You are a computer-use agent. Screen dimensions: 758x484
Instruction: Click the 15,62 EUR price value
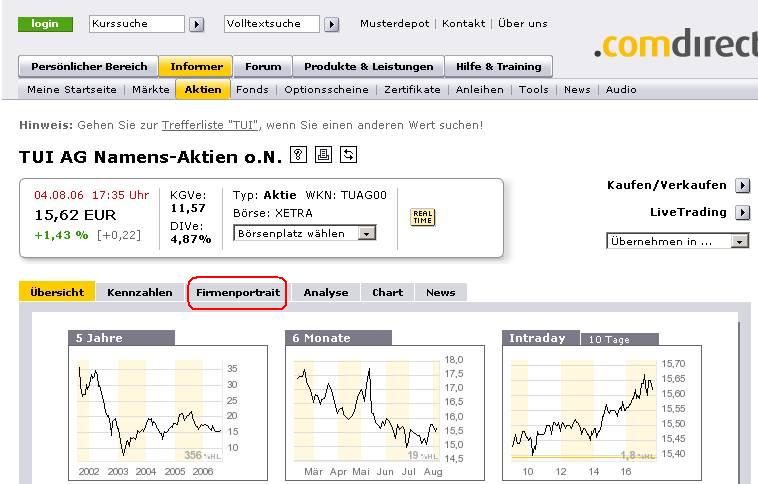coord(75,215)
